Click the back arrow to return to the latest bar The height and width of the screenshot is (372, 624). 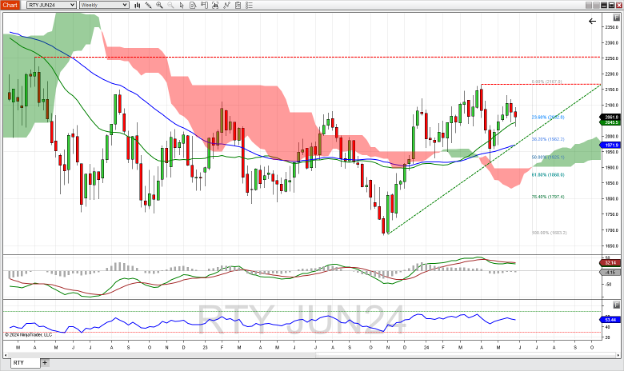click(x=592, y=21)
